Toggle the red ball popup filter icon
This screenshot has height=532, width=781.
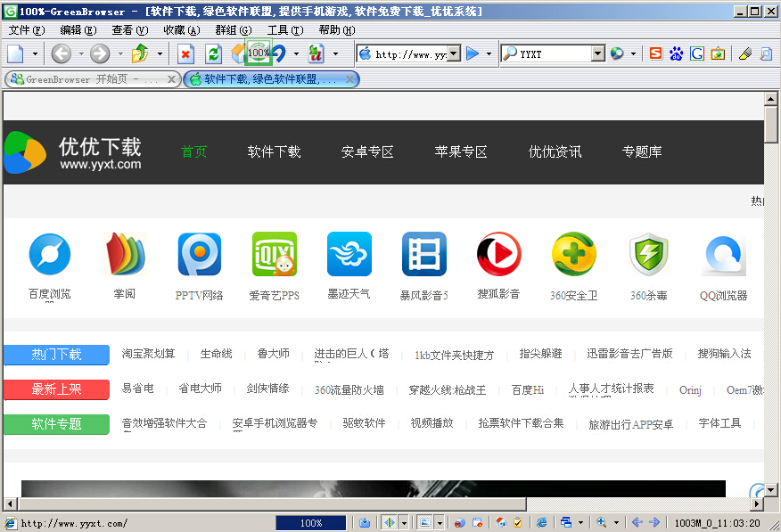460,522
